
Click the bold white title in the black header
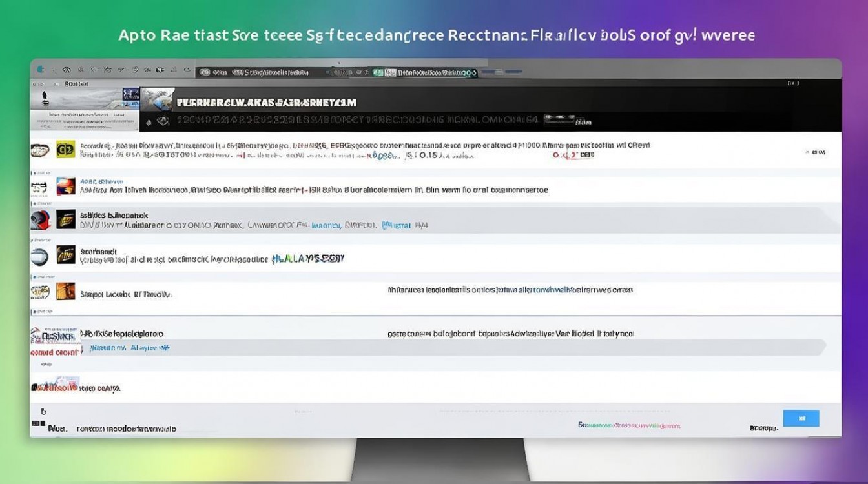coord(266,103)
